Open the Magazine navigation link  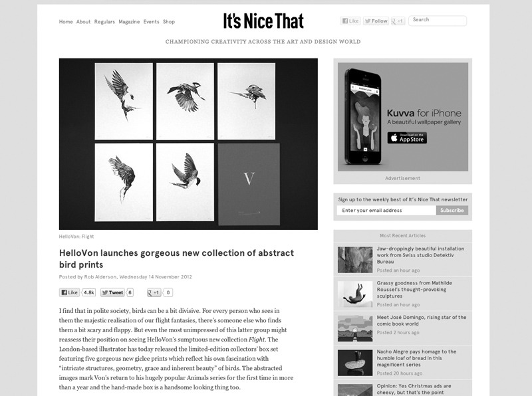(129, 22)
